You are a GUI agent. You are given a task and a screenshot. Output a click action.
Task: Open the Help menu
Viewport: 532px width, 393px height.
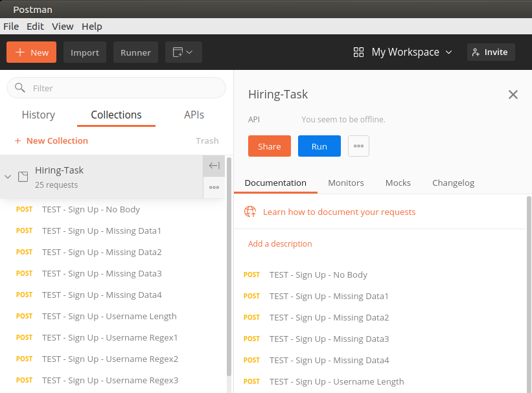pyautogui.click(x=91, y=27)
